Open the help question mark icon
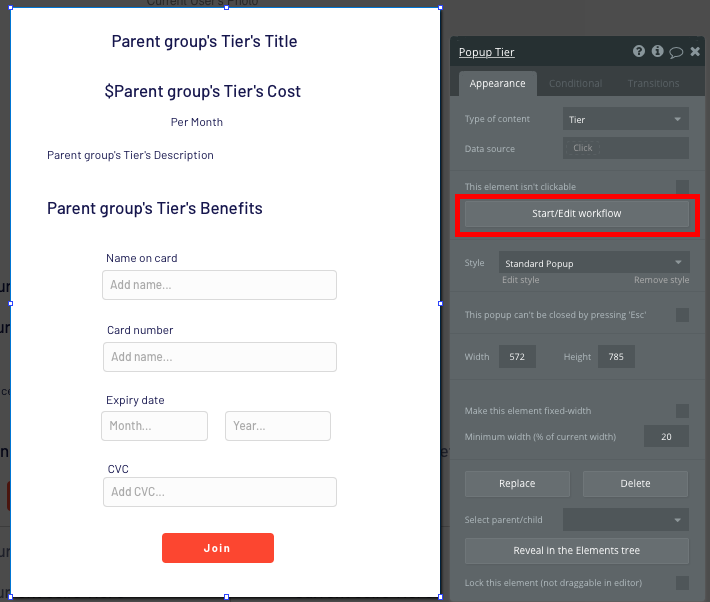710x602 pixels. pyautogui.click(x=639, y=52)
